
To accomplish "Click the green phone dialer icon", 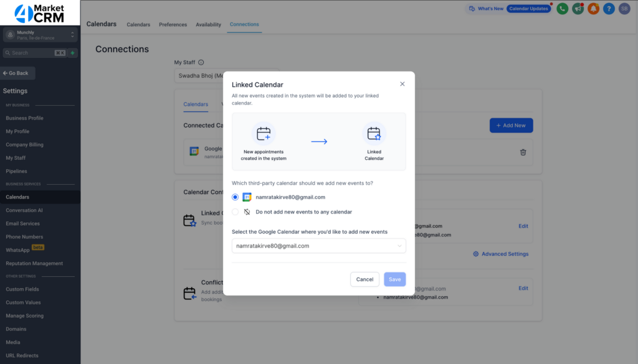I will point(562,9).
